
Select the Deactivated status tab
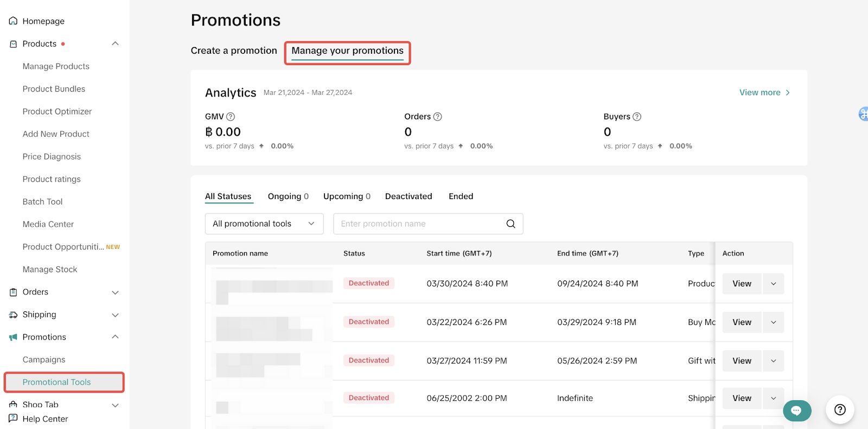tap(409, 196)
